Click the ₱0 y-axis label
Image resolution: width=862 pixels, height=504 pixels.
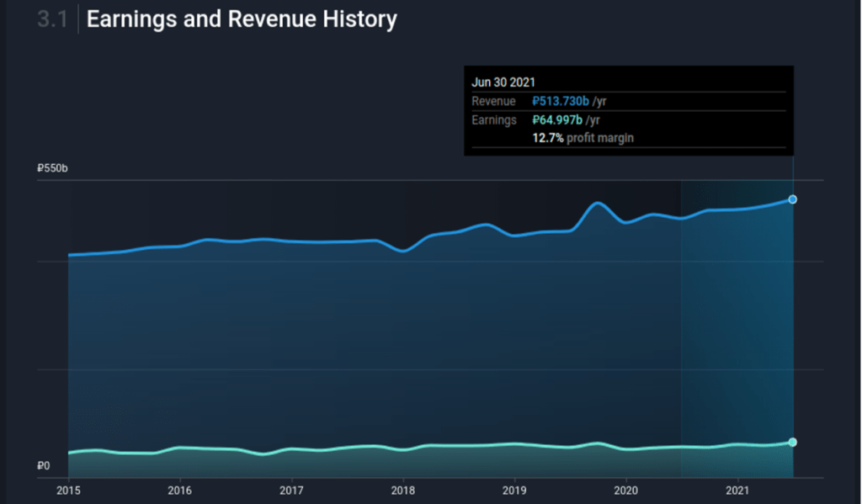[x=44, y=465]
